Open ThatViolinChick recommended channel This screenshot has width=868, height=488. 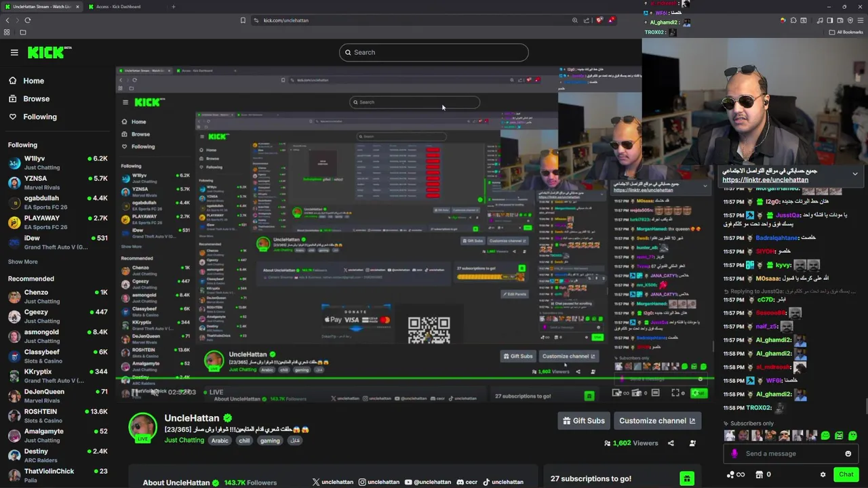[x=58, y=475]
